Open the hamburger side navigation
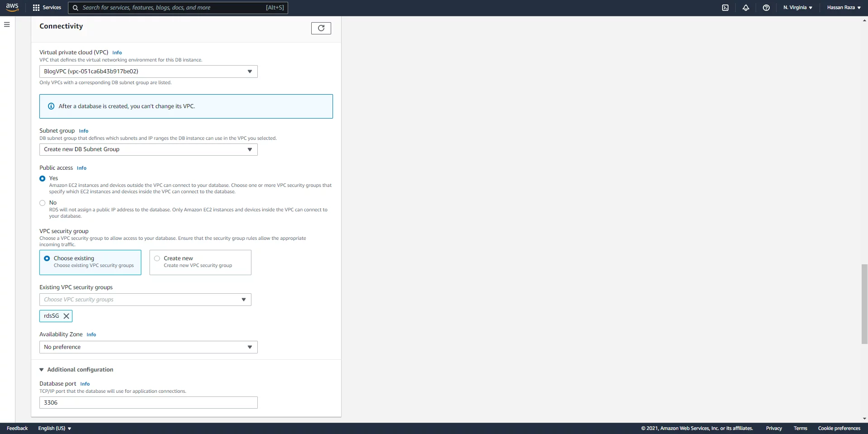 point(7,24)
